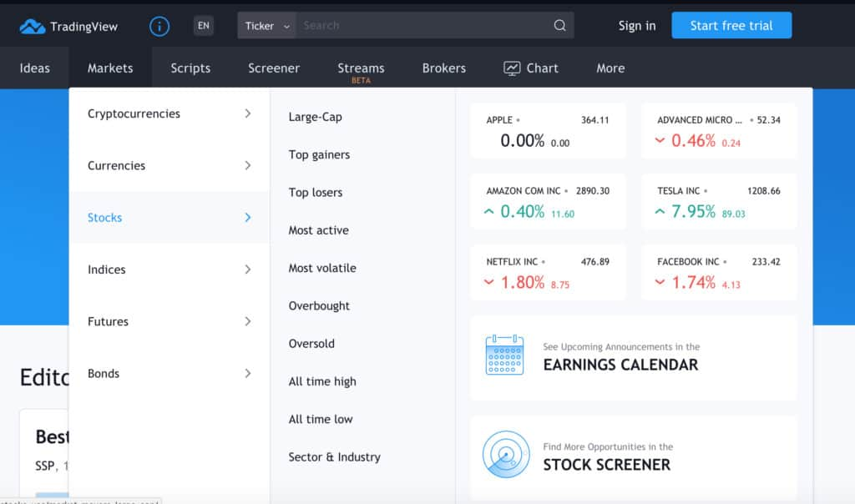Expand the Currencies chevron
855x504 pixels.
click(x=247, y=165)
